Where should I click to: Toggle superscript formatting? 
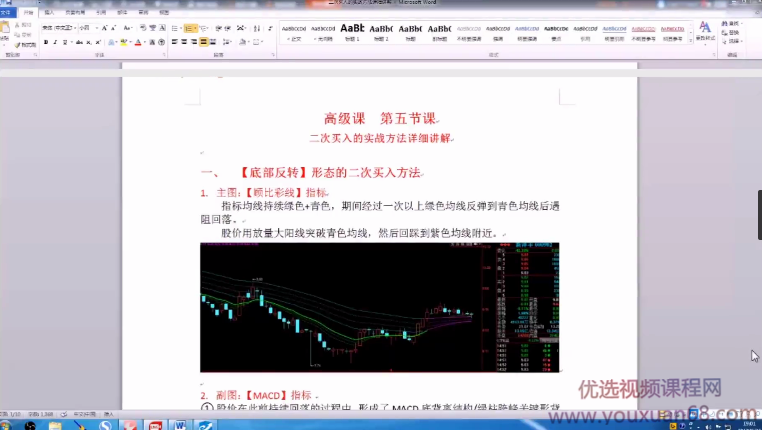[x=98, y=42]
